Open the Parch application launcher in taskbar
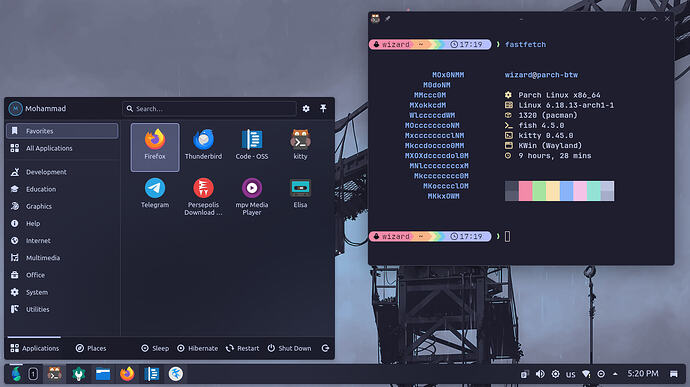This screenshot has width=690, height=387. pyautogui.click(x=16, y=374)
